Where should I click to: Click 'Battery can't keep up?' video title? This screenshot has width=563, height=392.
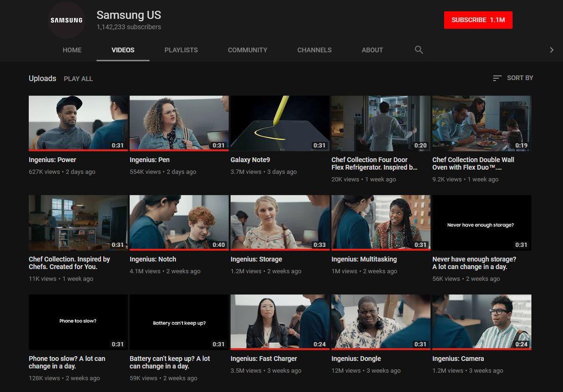[x=170, y=362]
